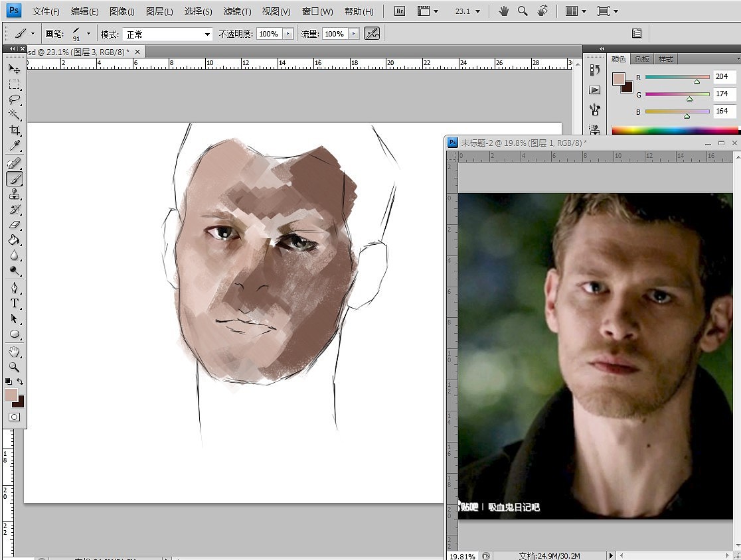Select the Crop tool
This screenshot has height=560, width=741.
(x=14, y=130)
